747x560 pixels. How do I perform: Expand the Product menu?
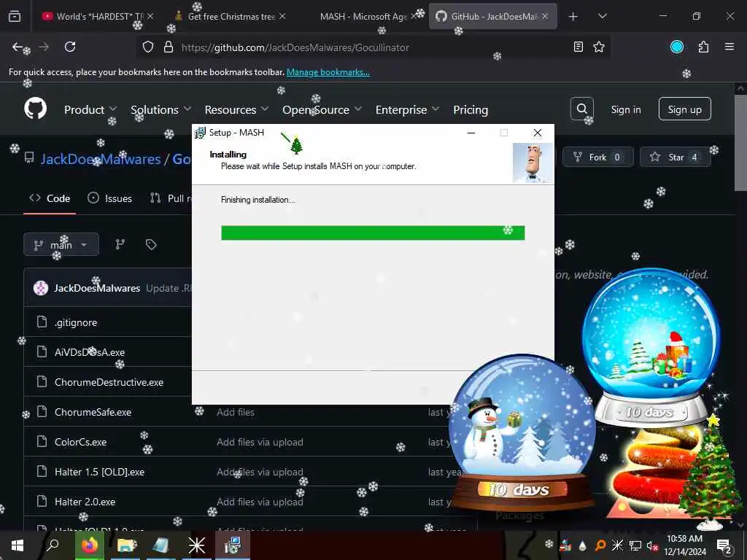90,109
